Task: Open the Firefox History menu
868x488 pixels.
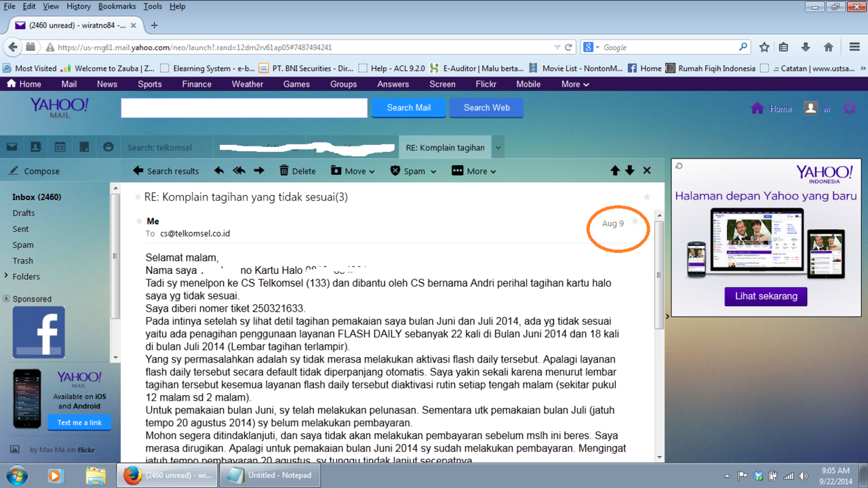Action: (x=79, y=6)
